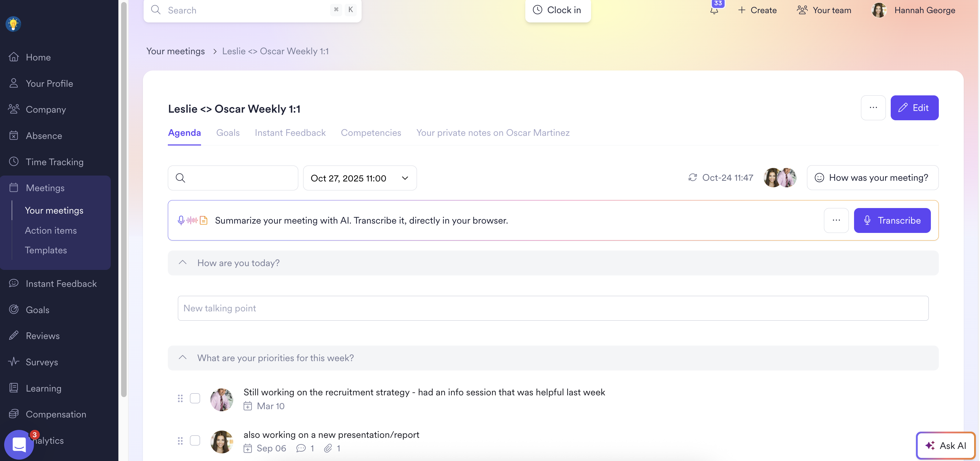Click the app lightbulb logo

pos(13,24)
